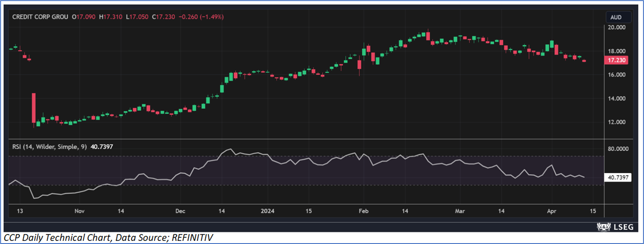Click the 2024 date axis label
Viewport: 644px width, 244px height.
[268, 211]
